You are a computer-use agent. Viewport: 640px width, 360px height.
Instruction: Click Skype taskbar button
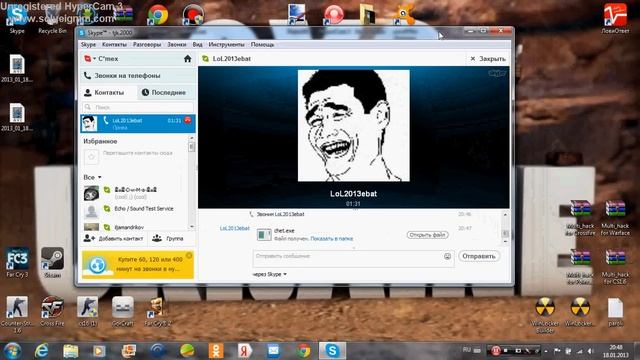(332, 351)
